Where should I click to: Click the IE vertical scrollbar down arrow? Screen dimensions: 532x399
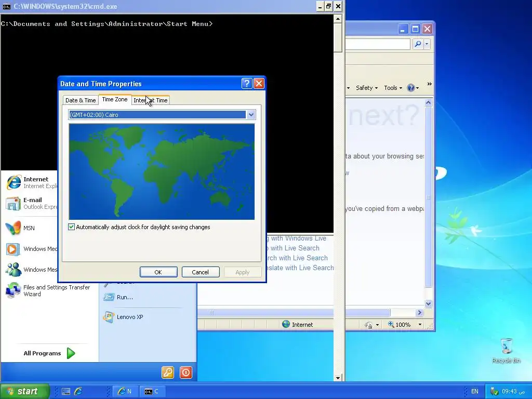[x=429, y=303]
